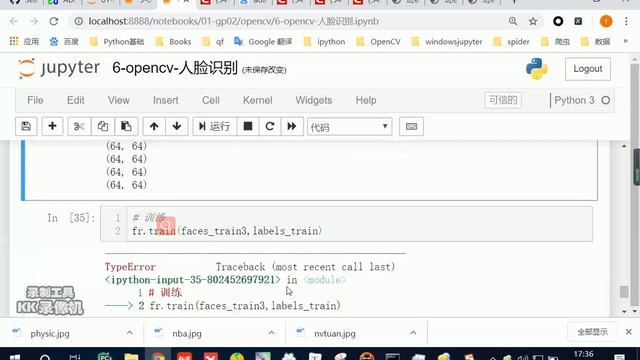This screenshot has height=360, width=640.
Task: Open the View menu
Action: (x=118, y=100)
